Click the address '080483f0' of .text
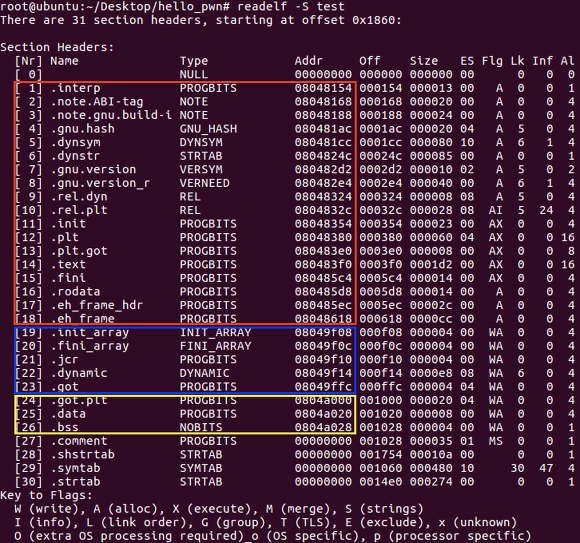 (x=323, y=264)
